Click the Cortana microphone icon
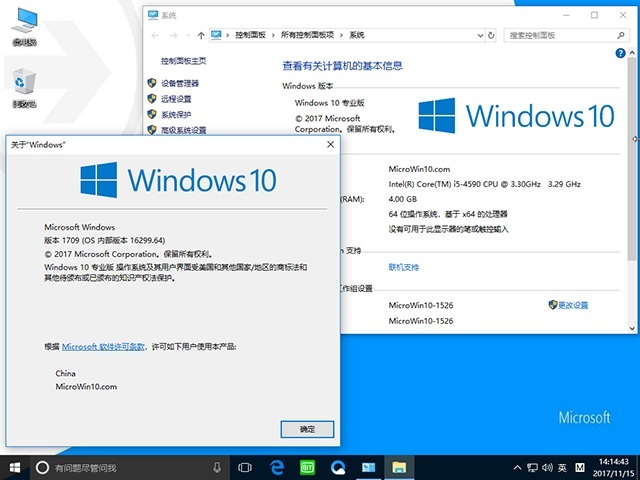The height and width of the screenshot is (480, 640). [217, 467]
